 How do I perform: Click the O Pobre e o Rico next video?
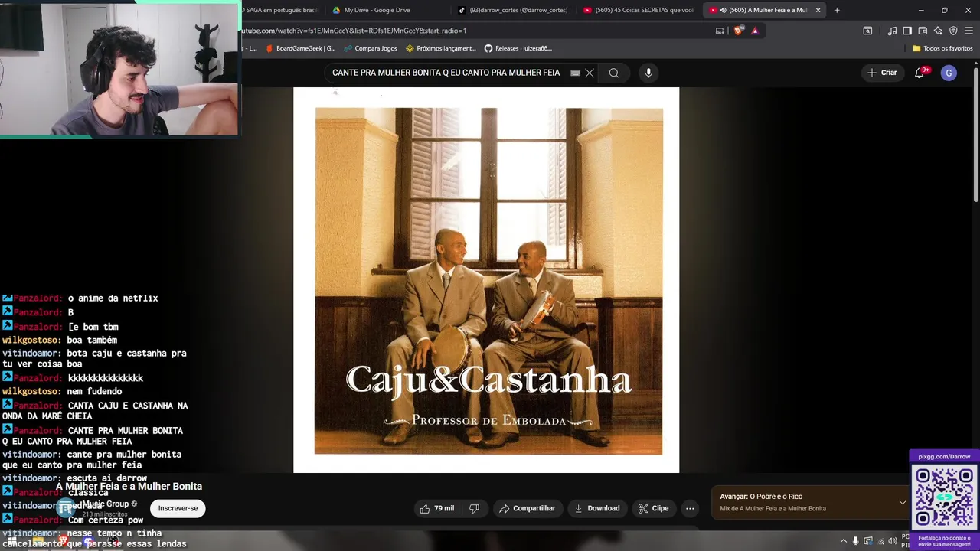point(776,497)
